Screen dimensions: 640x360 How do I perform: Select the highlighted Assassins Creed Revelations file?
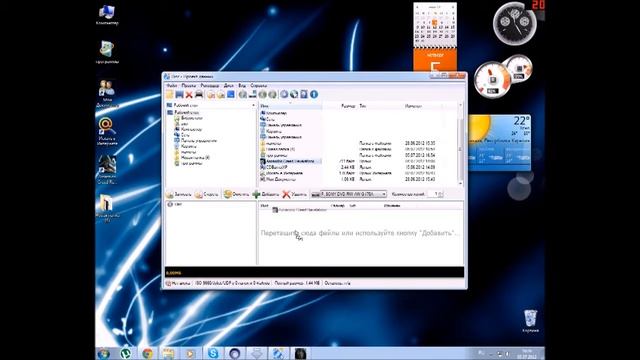291,161
